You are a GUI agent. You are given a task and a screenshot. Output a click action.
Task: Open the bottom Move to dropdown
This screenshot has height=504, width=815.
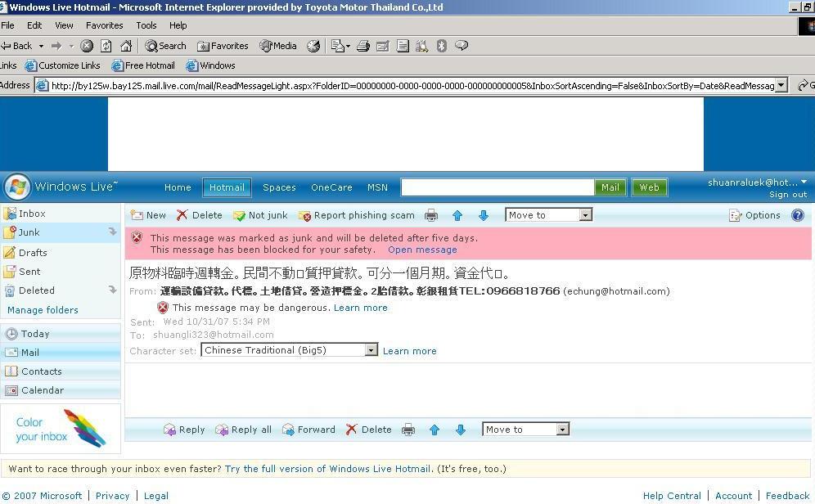(x=562, y=430)
